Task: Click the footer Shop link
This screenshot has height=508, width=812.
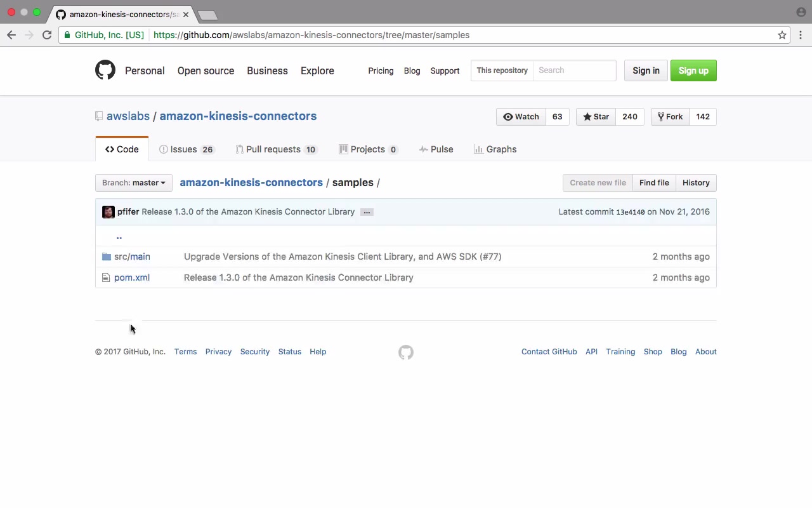Action: pos(653,352)
